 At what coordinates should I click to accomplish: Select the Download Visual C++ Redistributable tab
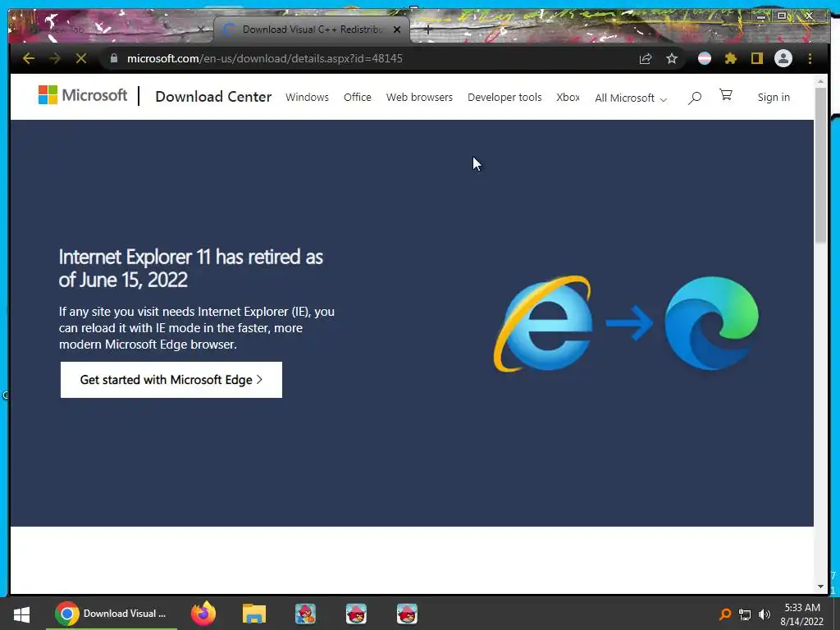312,30
